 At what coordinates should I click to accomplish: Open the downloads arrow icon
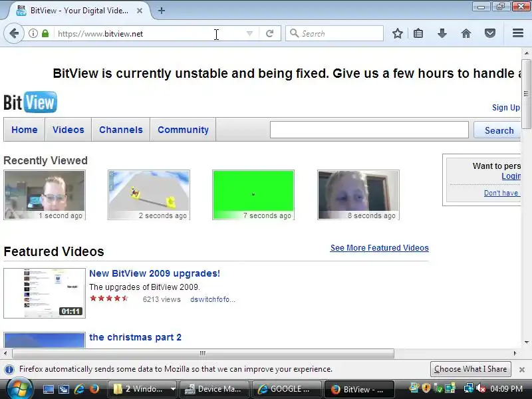click(x=442, y=33)
